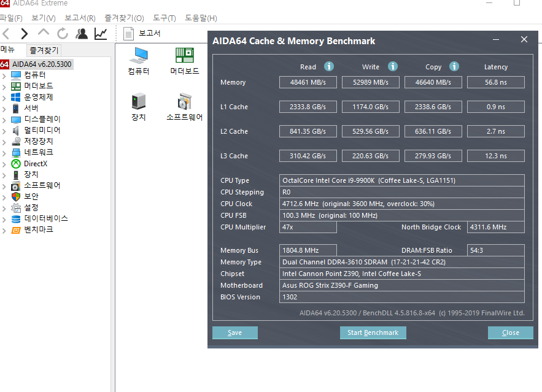
Task: Select the 벤치마크 icon in the tree
Action: point(16,230)
